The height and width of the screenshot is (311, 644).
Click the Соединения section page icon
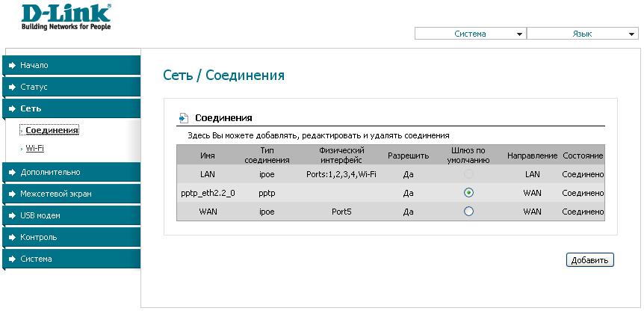click(x=185, y=118)
